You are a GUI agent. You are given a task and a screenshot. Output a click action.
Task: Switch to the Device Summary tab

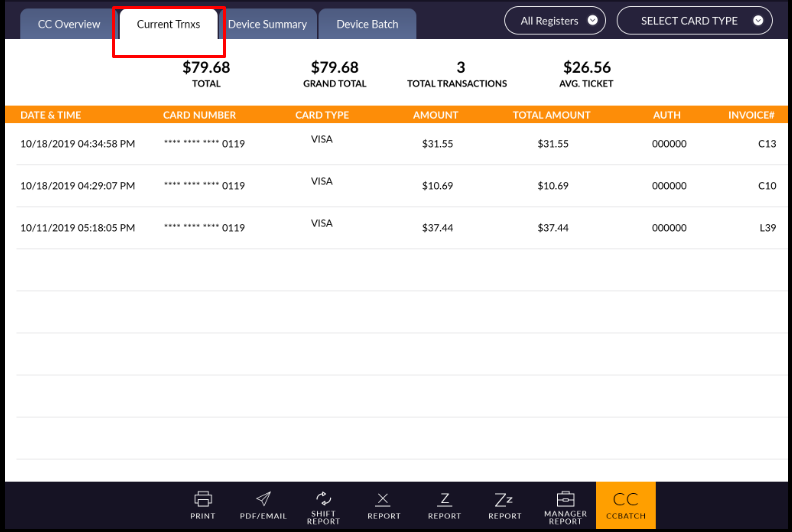pos(267,24)
